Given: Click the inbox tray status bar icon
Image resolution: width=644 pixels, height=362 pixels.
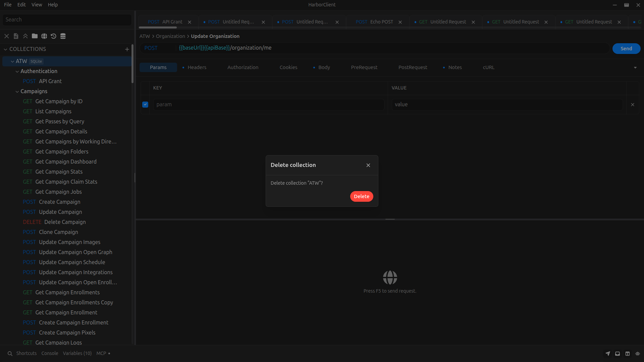Looking at the screenshot, I should pos(618,354).
